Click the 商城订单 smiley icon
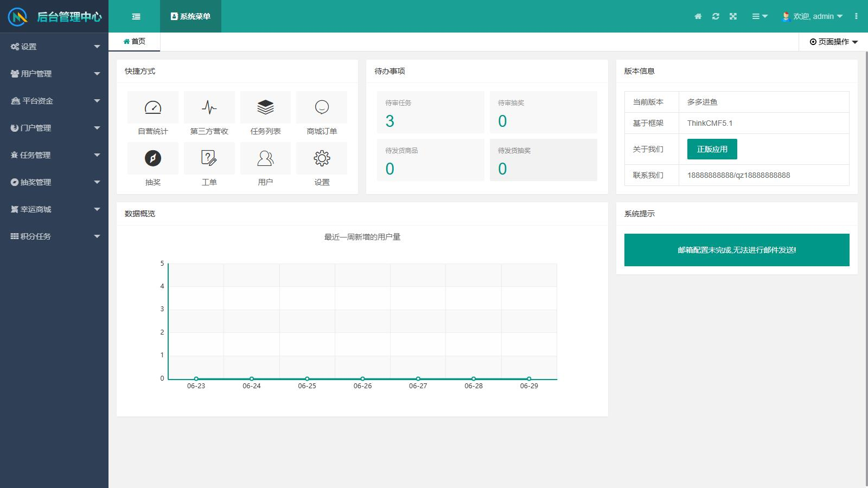The height and width of the screenshot is (488, 868). tap(322, 107)
